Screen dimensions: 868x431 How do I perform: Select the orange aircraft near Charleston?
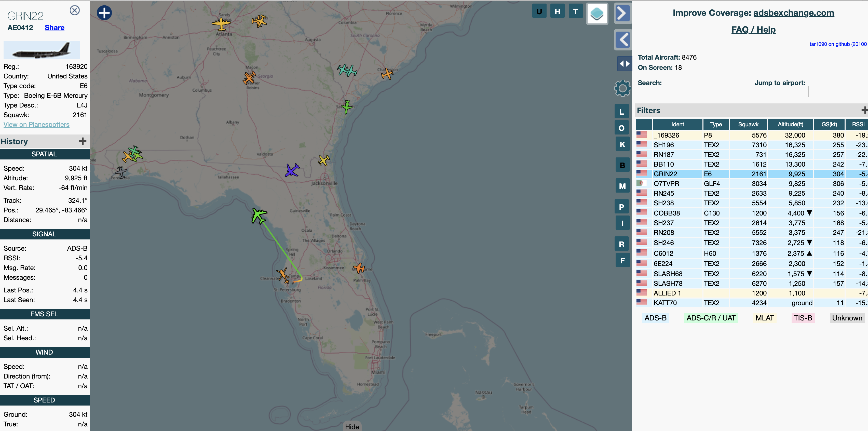pos(387,73)
